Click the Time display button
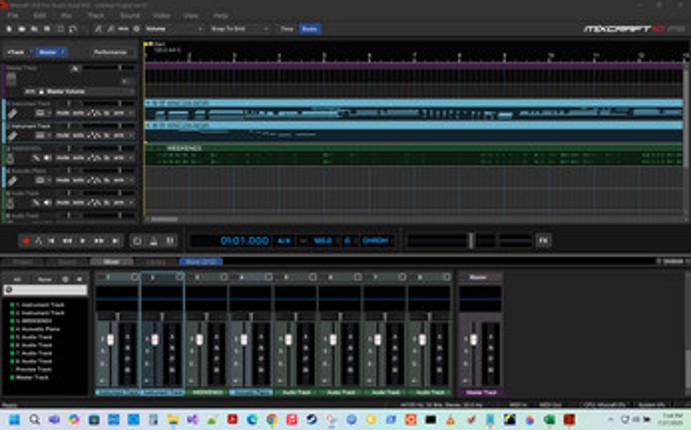Viewport: 691px width, 430px height. (x=286, y=30)
